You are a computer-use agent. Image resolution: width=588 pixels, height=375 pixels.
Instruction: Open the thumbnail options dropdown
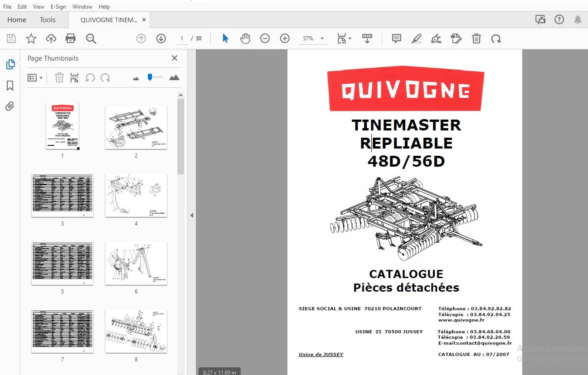[35, 78]
